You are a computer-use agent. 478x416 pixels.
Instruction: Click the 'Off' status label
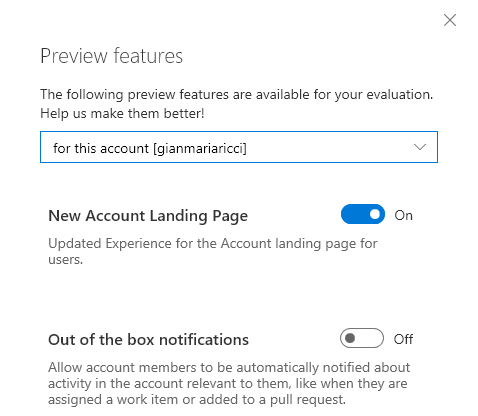pyautogui.click(x=403, y=339)
